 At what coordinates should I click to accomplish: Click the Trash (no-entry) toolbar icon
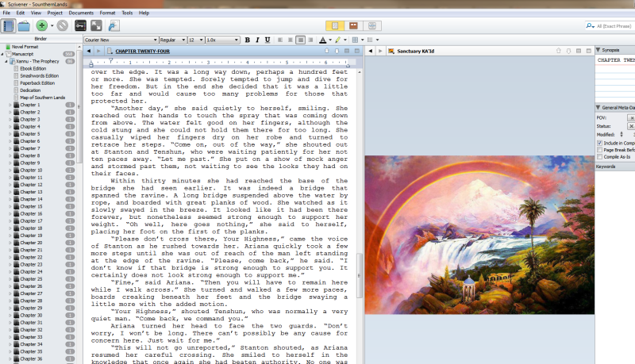[x=63, y=26]
